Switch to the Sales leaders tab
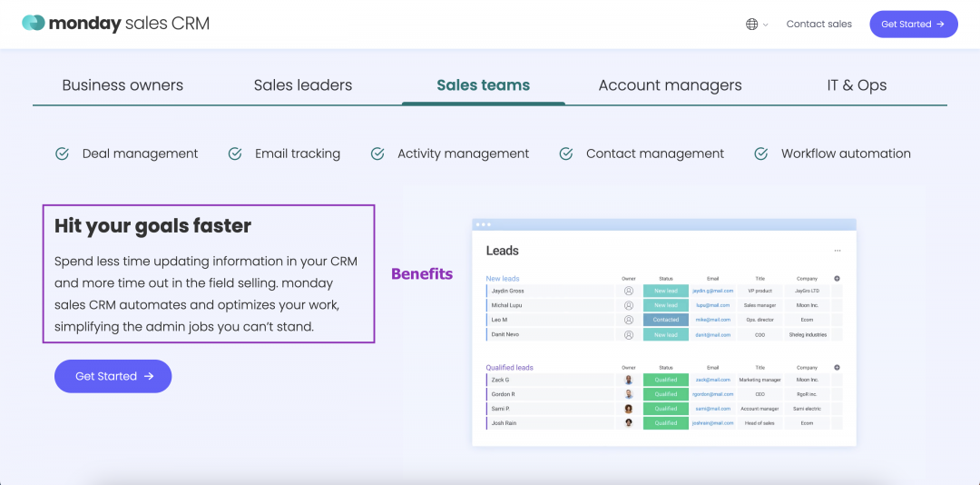The image size is (980, 485). point(303,85)
